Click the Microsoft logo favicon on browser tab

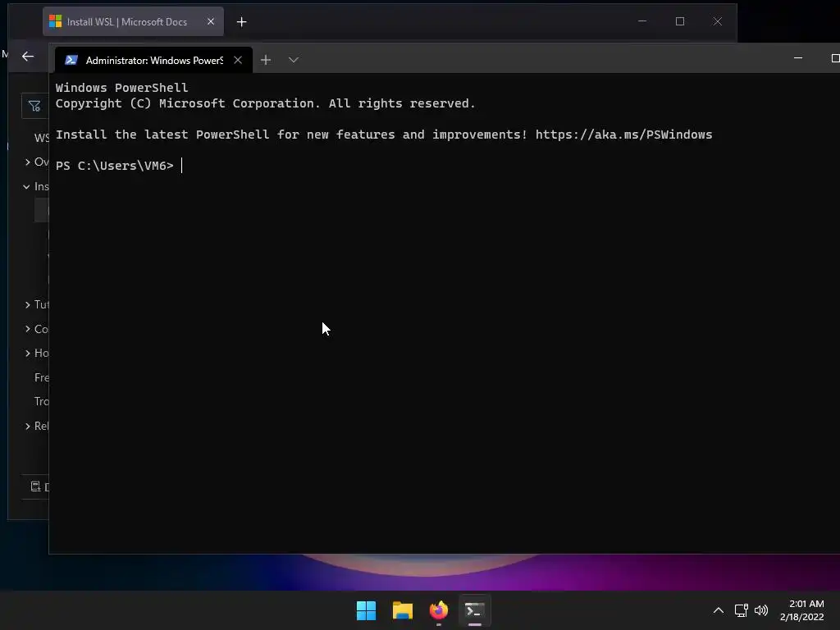[x=55, y=21]
